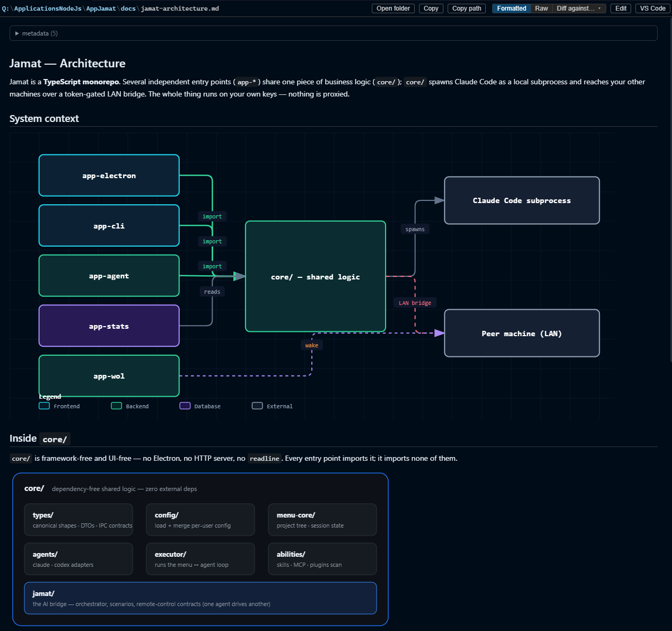The width and height of the screenshot is (672, 631).
Task: Click the Open folder button
Action: tap(393, 8)
